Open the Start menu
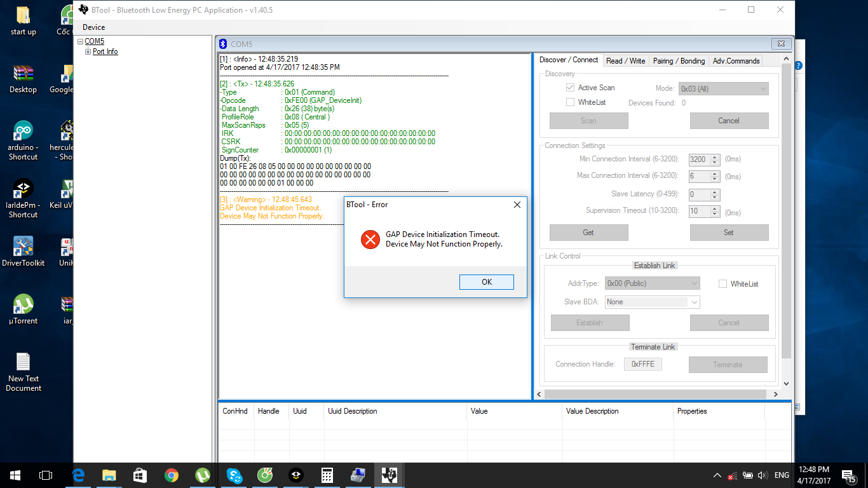Viewport: 868px width, 488px height. coord(15,475)
